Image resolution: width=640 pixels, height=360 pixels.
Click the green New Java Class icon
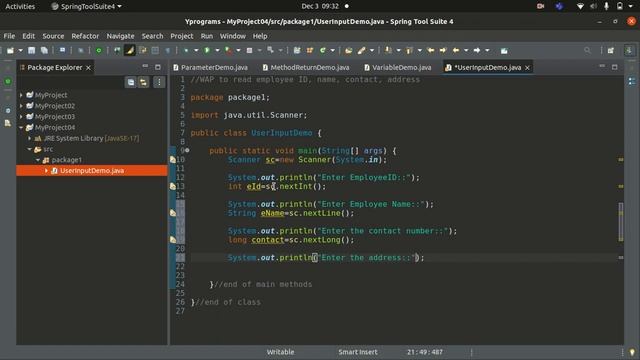pos(322,51)
